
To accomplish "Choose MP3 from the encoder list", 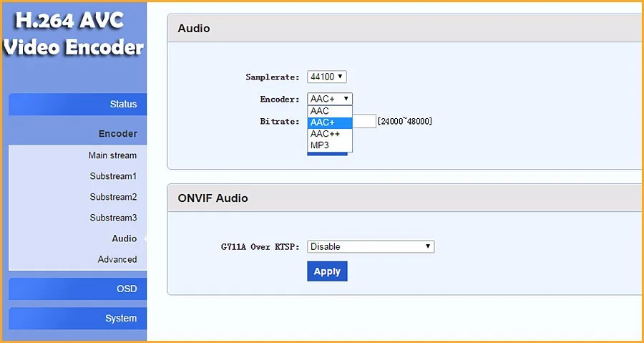I will tap(330, 145).
